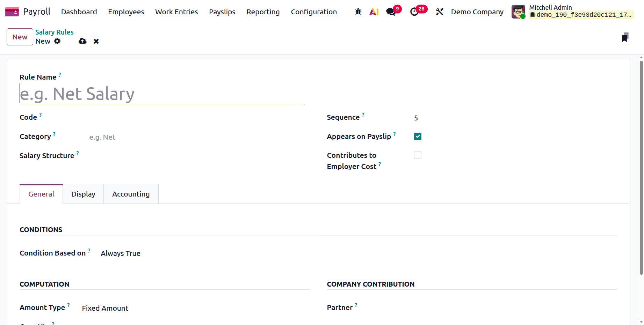Screen dimensions: 644x325
Task: Discard changes with the X icon
Action: pos(96,41)
